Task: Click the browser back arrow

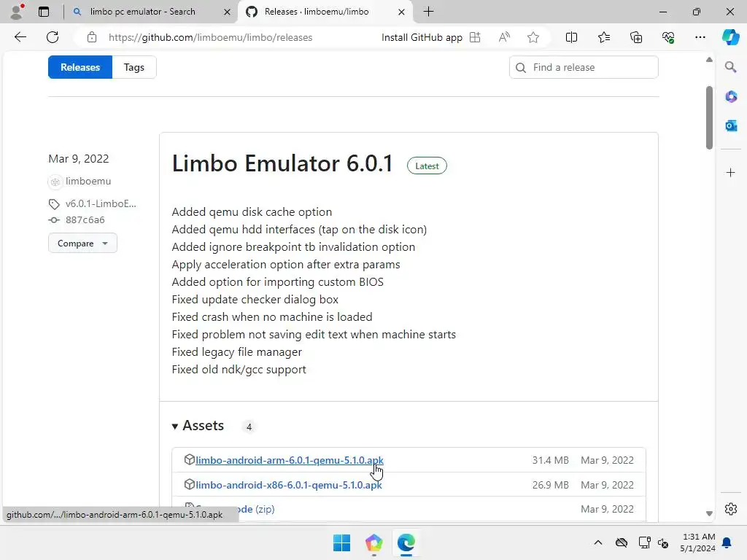Action: pos(20,37)
